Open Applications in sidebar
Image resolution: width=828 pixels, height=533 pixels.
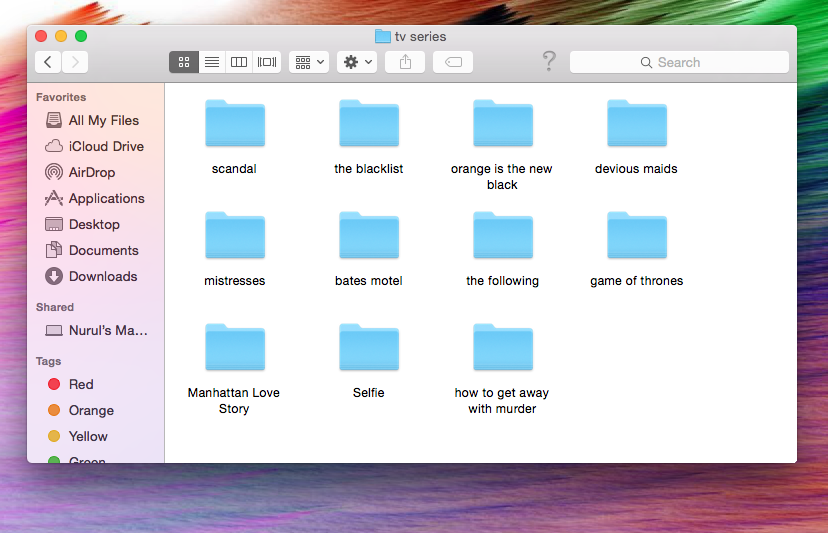pyautogui.click(x=96, y=198)
